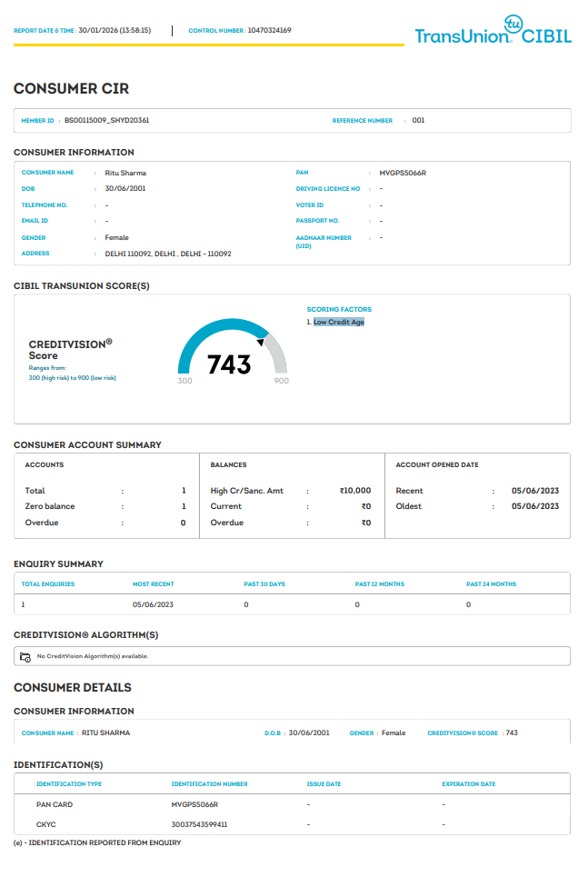Click EXPIRATION DATE column header

pos(469,784)
